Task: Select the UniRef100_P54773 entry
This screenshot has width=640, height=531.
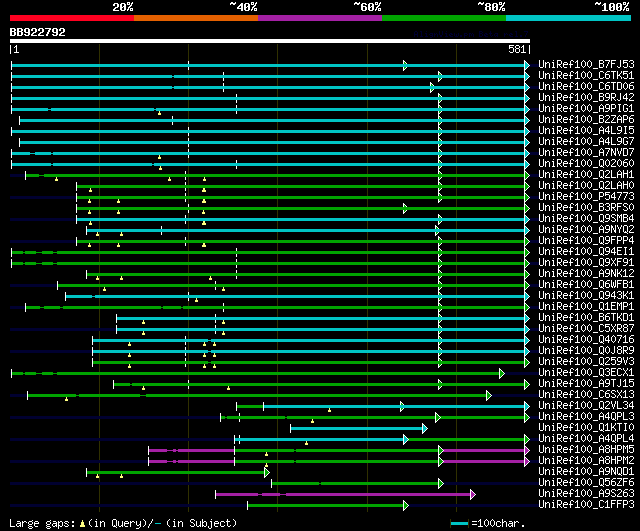Action: 586,197
